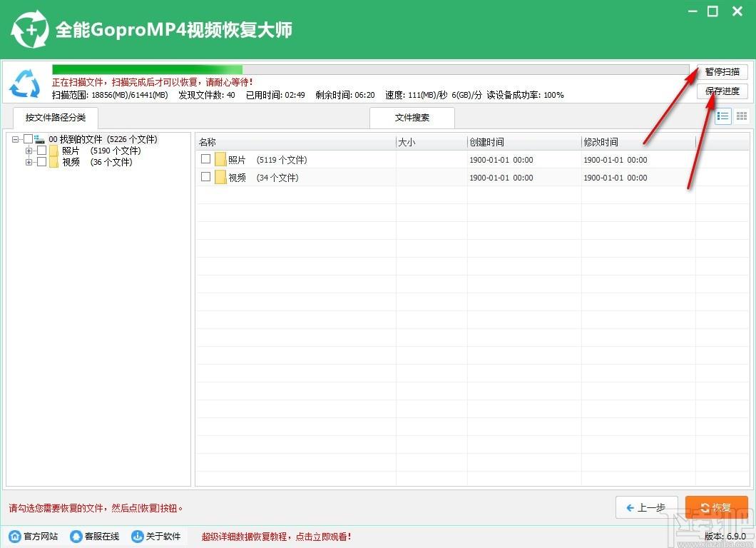Minimize the application window

693,11
